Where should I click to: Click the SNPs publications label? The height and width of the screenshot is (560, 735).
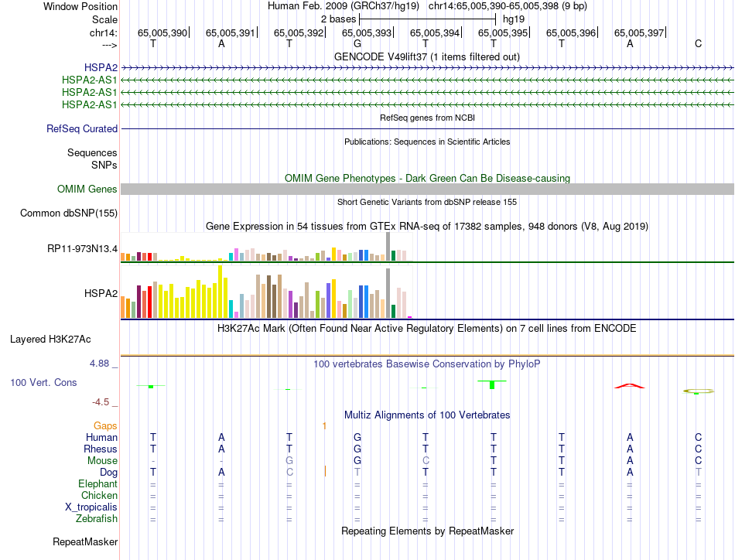(x=104, y=165)
